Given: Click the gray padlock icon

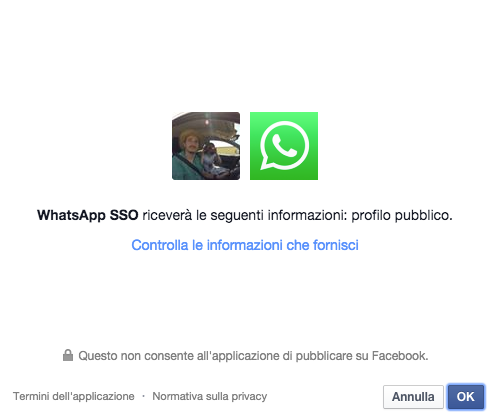Looking at the screenshot, I should 68,355.
